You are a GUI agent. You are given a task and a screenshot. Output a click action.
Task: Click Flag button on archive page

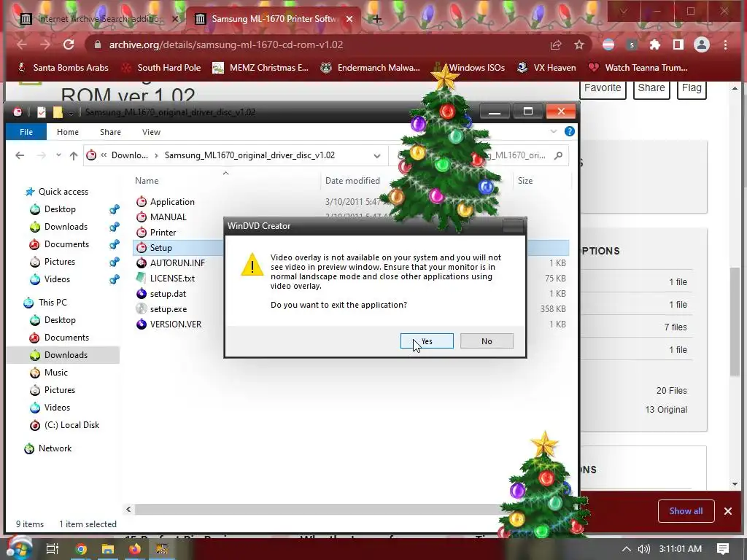coord(692,88)
